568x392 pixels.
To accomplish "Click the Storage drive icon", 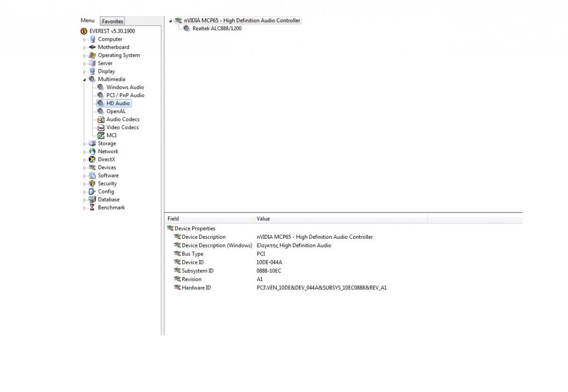I will coord(93,144).
